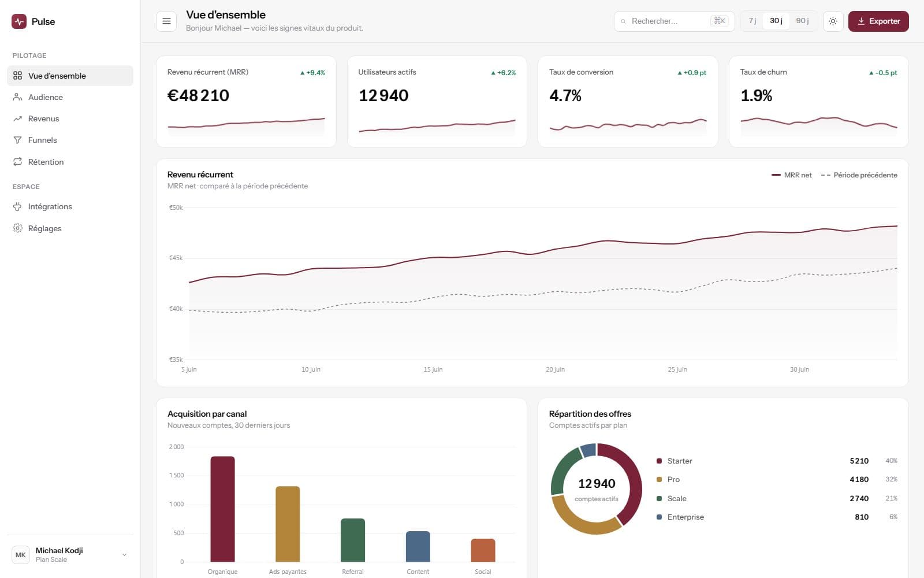Go to Funnels section

coord(70,140)
